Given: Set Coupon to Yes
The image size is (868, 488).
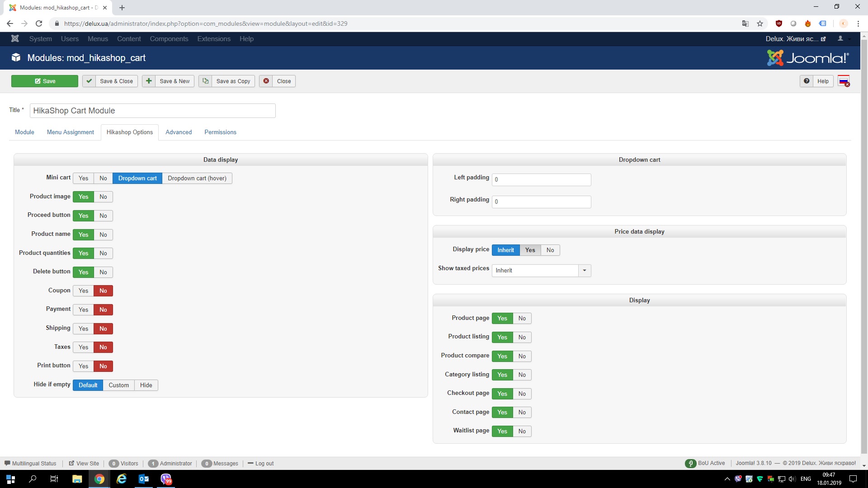Looking at the screenshot, I should pos(83,291).
